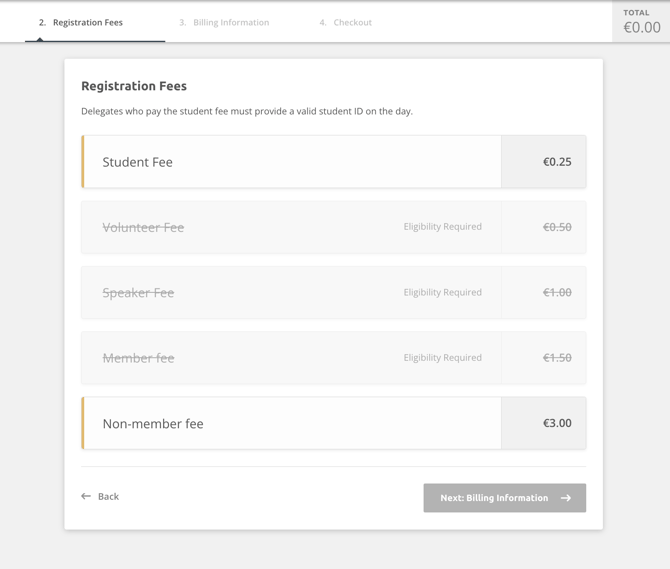
Task: Click the left arrow icon beside Back
Action: click(86, 496)
